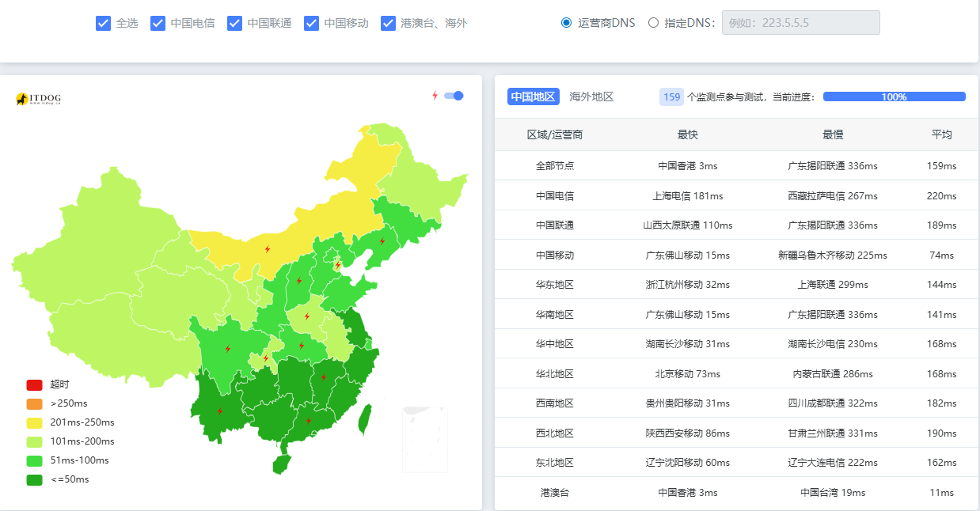Click the red lightning icon beside the map toggle

click(x=435, y=96)
